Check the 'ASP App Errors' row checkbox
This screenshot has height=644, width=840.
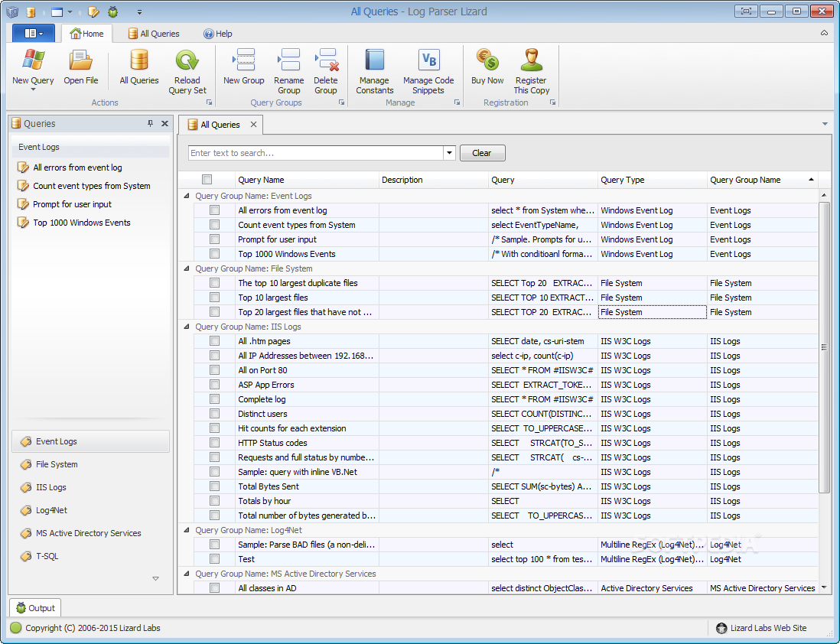click(214, 385)
